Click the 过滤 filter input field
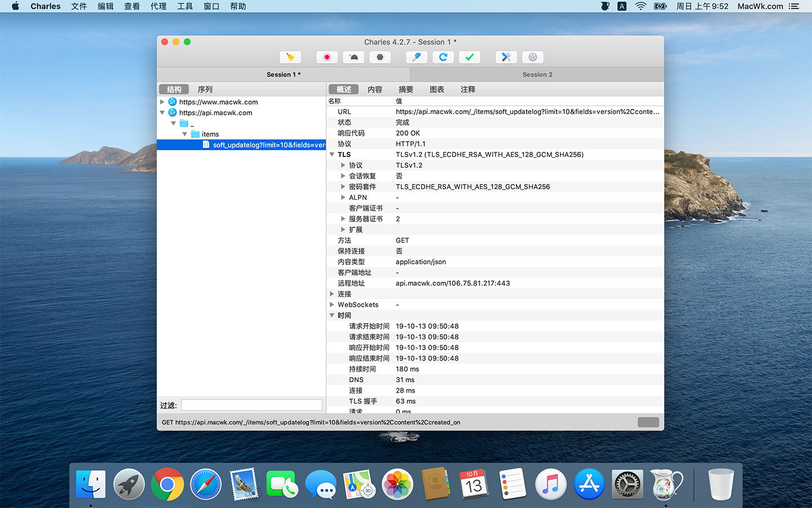This screenshot has width=812, height=508. 251,405
